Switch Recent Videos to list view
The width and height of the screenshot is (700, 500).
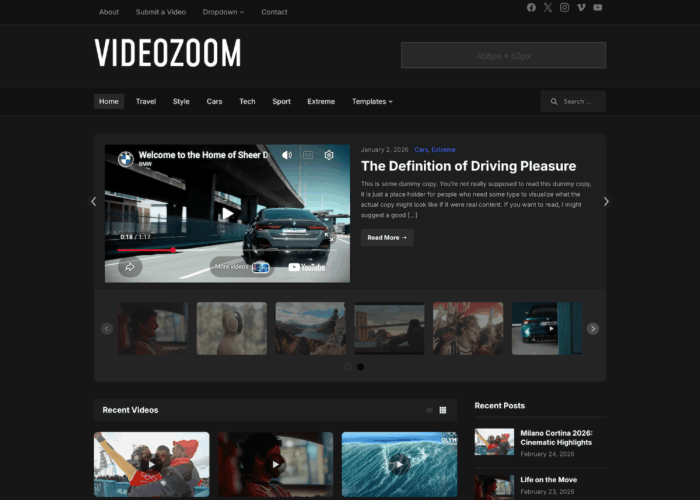[x=430, y=410]
